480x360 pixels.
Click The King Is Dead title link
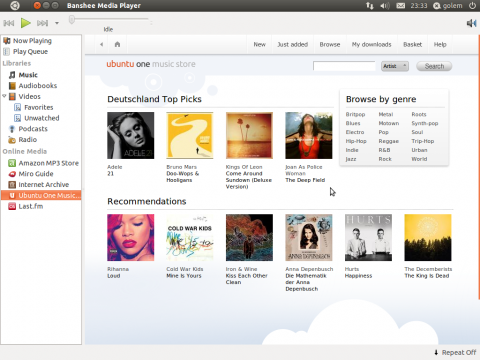[x=427, y=276]
